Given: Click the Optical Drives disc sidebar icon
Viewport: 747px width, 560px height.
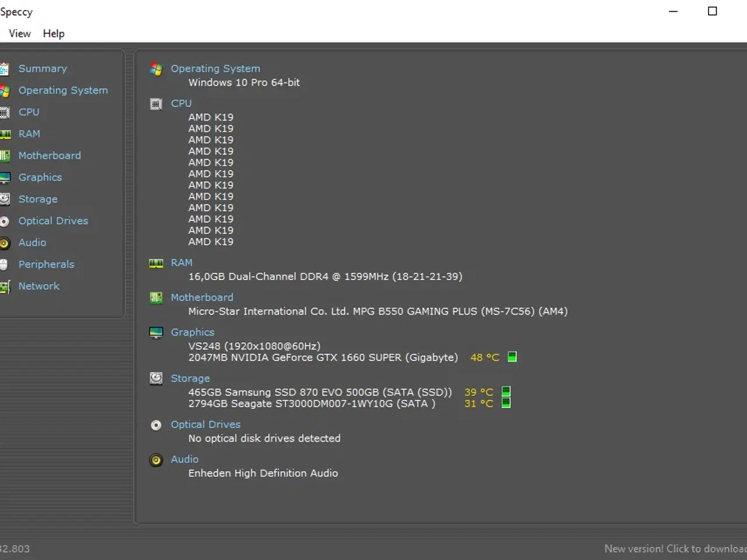Looking at the screenshot, I should tap(4, 222).
